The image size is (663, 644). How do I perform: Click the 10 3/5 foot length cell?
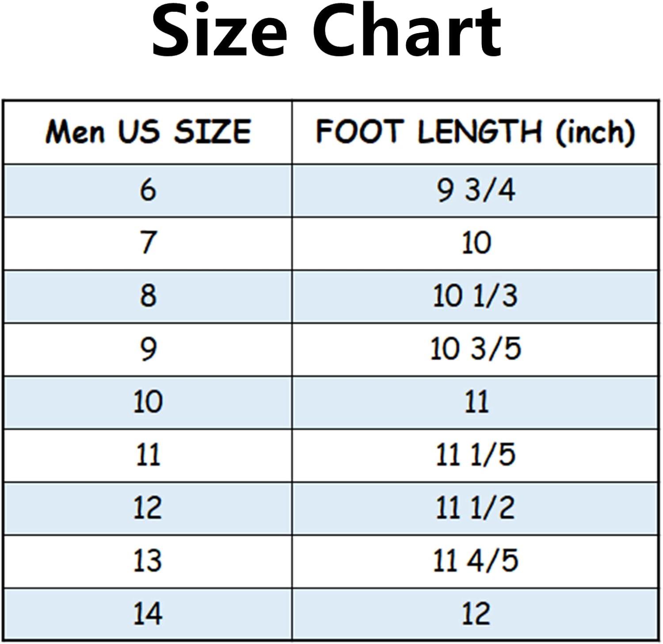tap(476, 349)
